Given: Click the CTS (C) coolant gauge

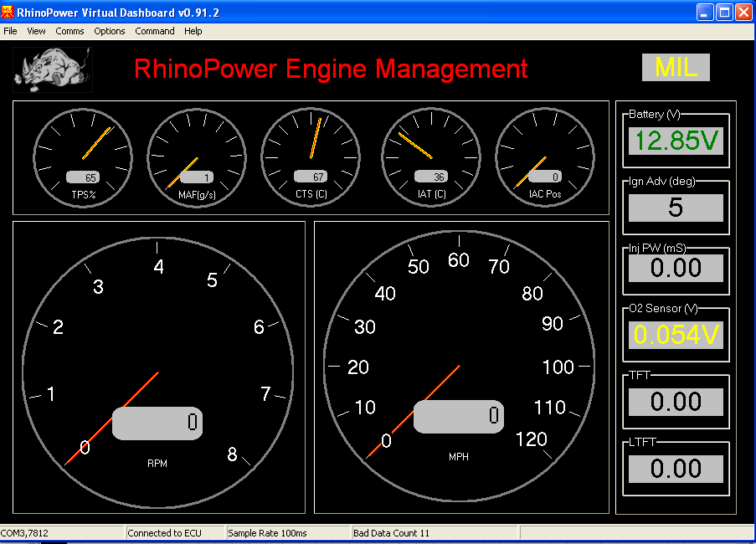Looking at the screenshot, I should (x=311, y=157).
